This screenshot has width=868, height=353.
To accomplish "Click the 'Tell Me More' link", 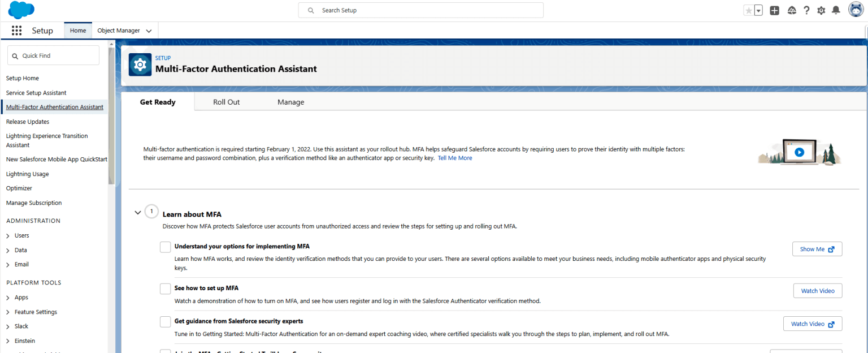I will [454, 158].
